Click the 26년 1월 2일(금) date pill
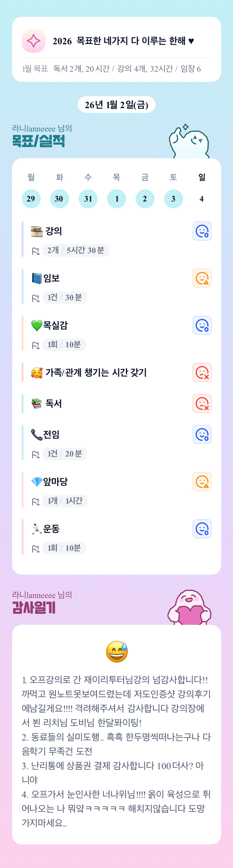 point(116,105)
